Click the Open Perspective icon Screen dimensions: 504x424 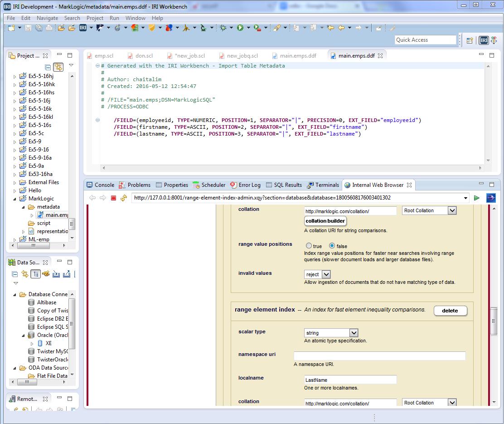point(470,40)
